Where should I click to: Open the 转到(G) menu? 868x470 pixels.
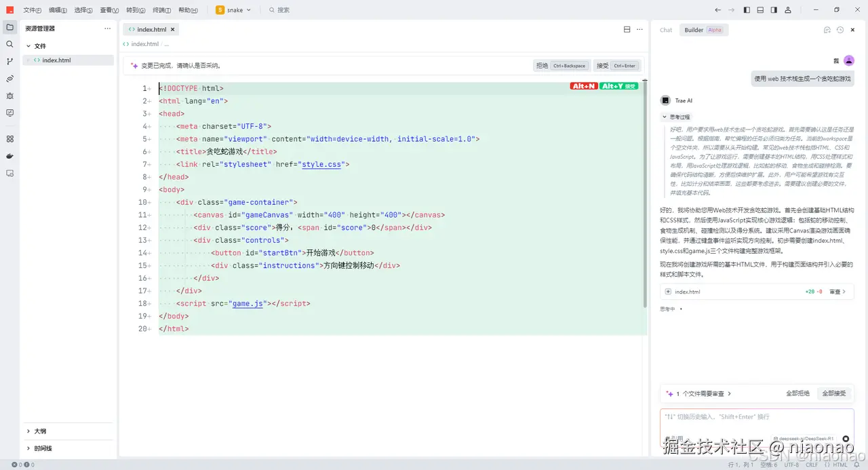(x=136, y=10)
